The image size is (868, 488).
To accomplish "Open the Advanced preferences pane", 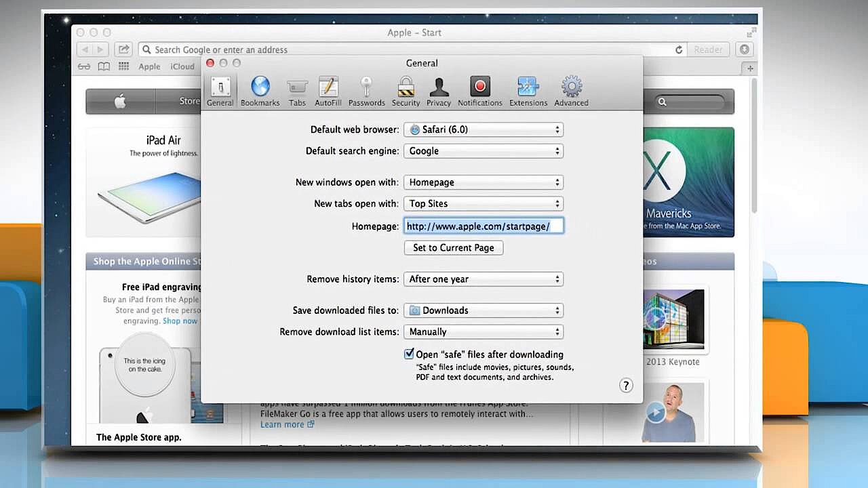I will point(572,91).
